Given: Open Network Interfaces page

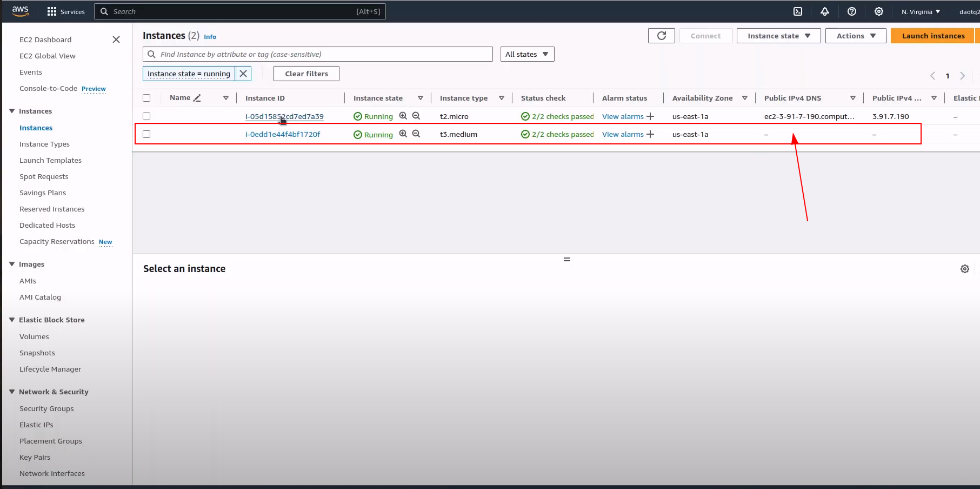Looking at the screenshot, I should click(x=52, y=473).
